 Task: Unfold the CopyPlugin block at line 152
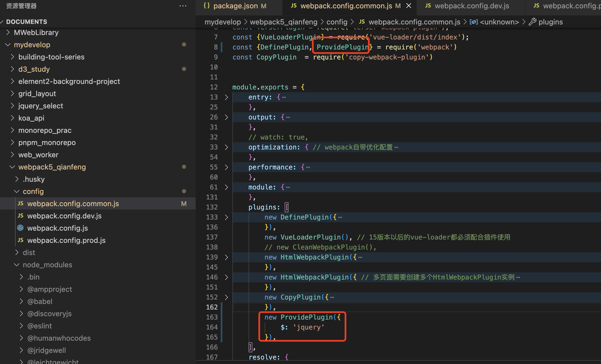(226, 297)
